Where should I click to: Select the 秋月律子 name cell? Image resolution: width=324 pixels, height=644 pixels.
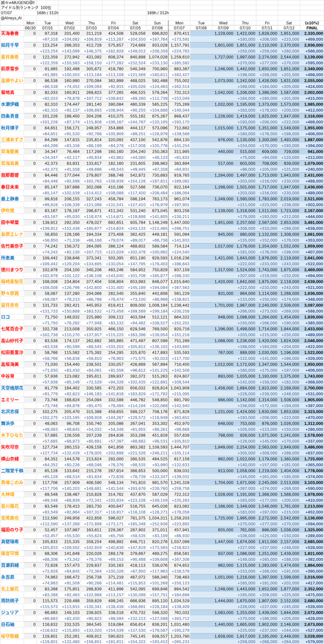click(11, 127)
